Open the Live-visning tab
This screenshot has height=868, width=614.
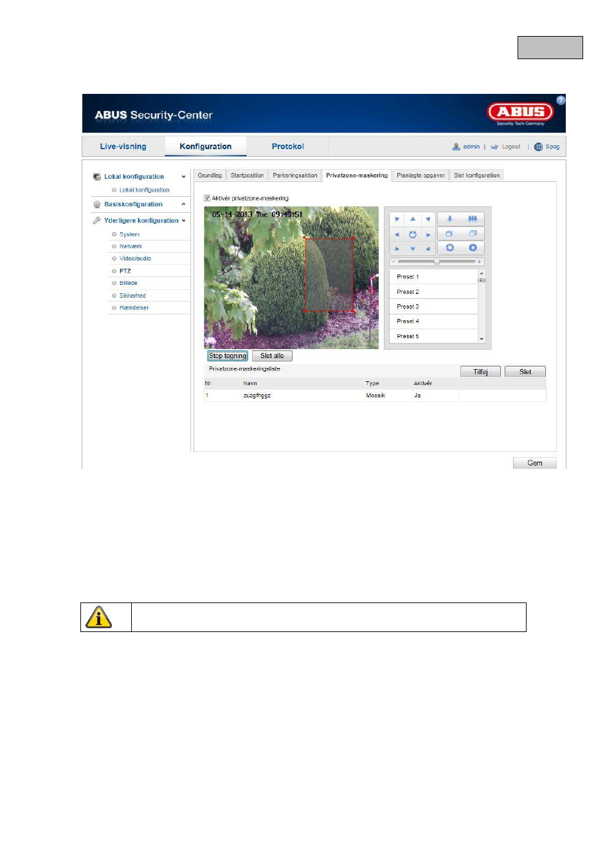[123, 147]
